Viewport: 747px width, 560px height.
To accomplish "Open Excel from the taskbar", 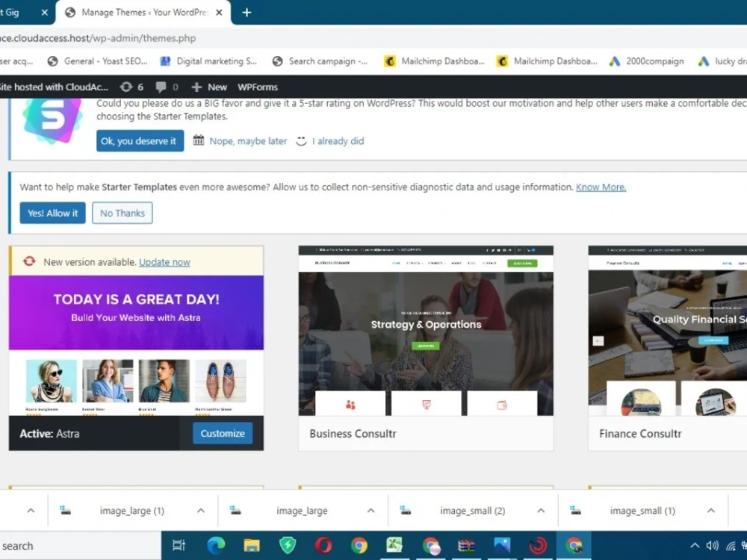I will [394, 545].
